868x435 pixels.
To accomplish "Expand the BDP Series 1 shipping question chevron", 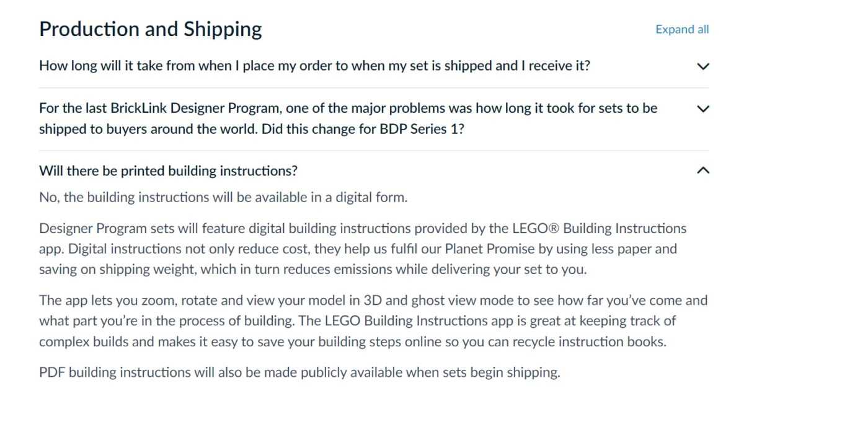I will 702,109.
